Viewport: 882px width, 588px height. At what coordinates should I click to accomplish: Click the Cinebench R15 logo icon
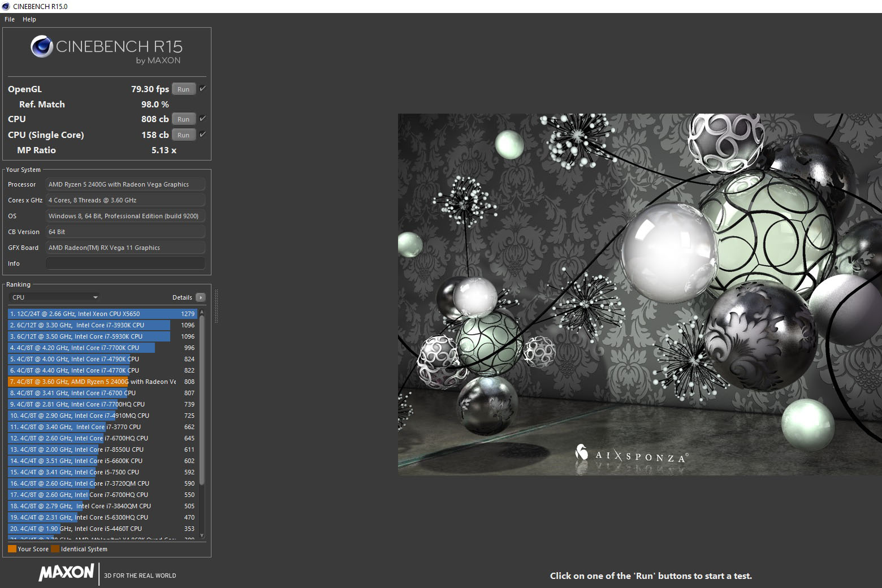click(42, 47)
